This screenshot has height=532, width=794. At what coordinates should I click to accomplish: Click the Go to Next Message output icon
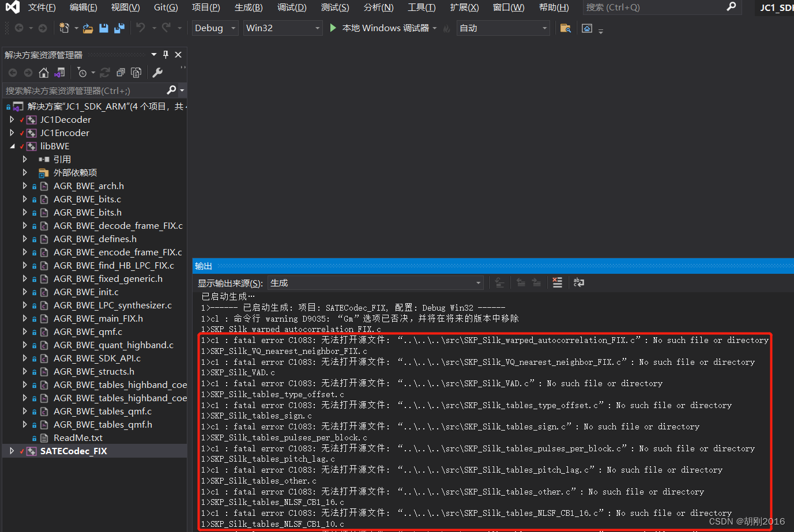click(536, 282)
